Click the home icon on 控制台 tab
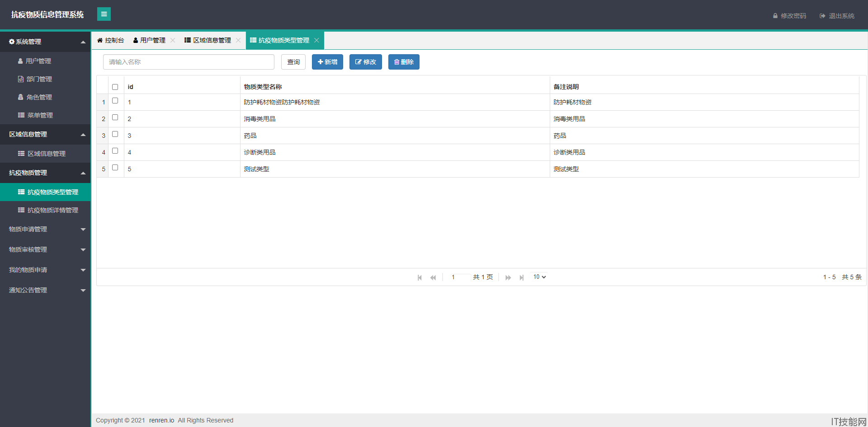The height and width of the screenshot is (427, 868). point(100,40)
